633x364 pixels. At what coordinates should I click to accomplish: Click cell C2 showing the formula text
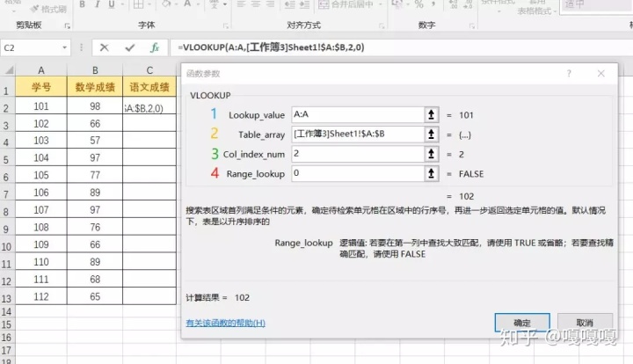click(149, 106)
